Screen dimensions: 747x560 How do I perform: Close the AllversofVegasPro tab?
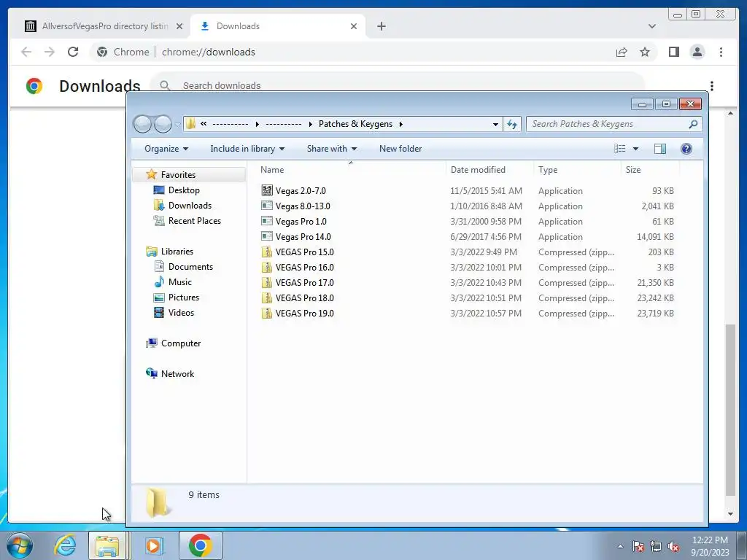(179, 26)
